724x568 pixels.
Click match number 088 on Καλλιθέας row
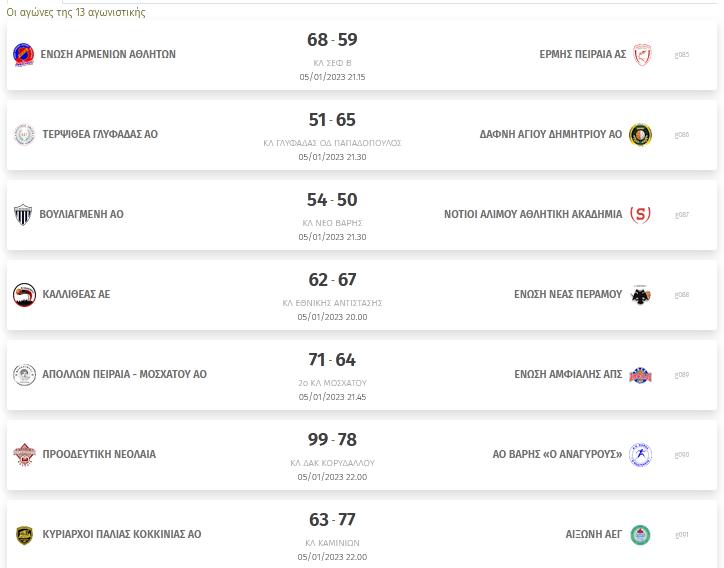pos(682,295)
